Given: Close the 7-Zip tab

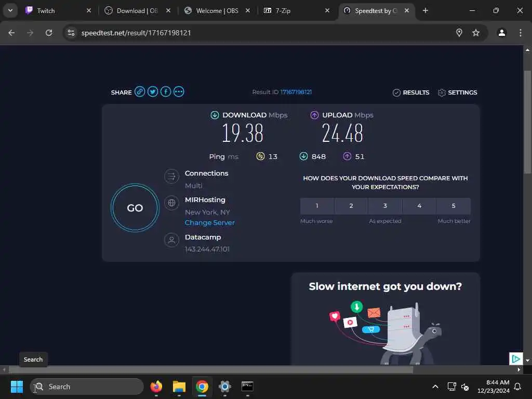Looking at the screenshot, I should pos(327,10).
